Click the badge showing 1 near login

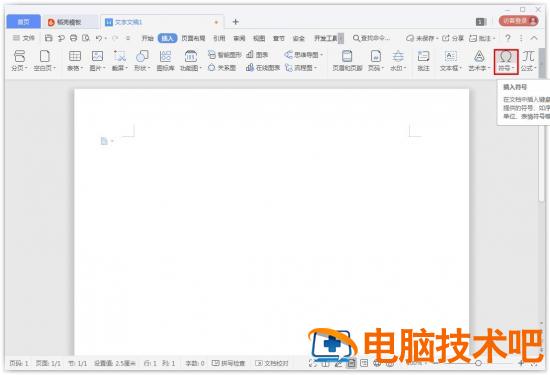click(x=481, y=22)
